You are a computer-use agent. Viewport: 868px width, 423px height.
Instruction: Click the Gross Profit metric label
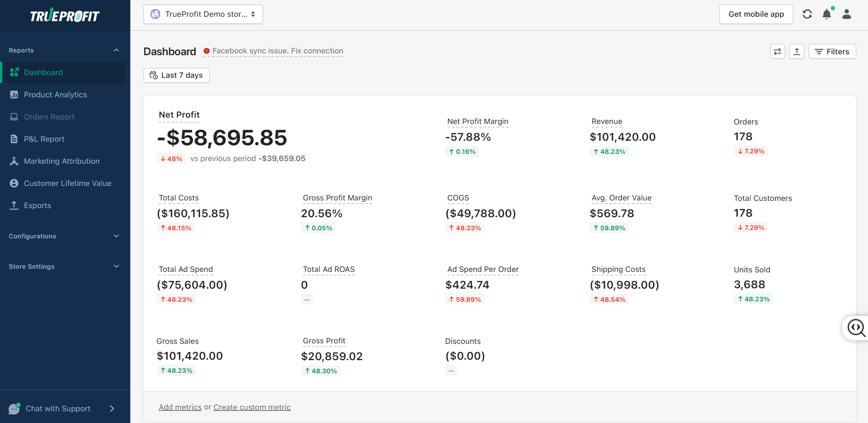coord(324,341)
